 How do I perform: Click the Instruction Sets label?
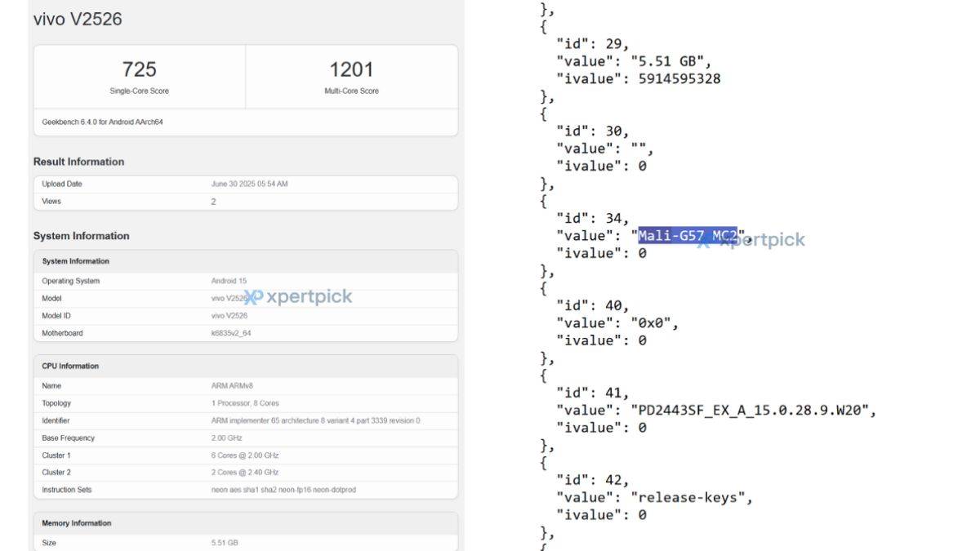tap(67, 490)
